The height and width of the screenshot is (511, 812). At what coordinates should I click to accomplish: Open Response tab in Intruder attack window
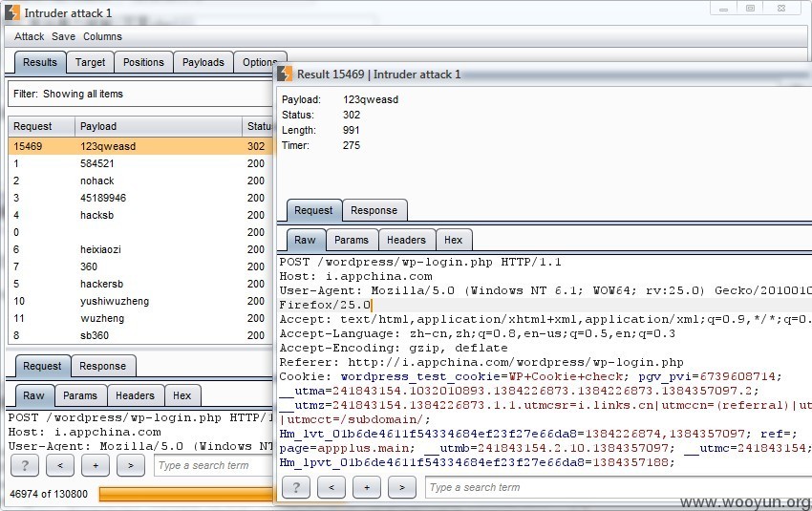coord(102,366)
